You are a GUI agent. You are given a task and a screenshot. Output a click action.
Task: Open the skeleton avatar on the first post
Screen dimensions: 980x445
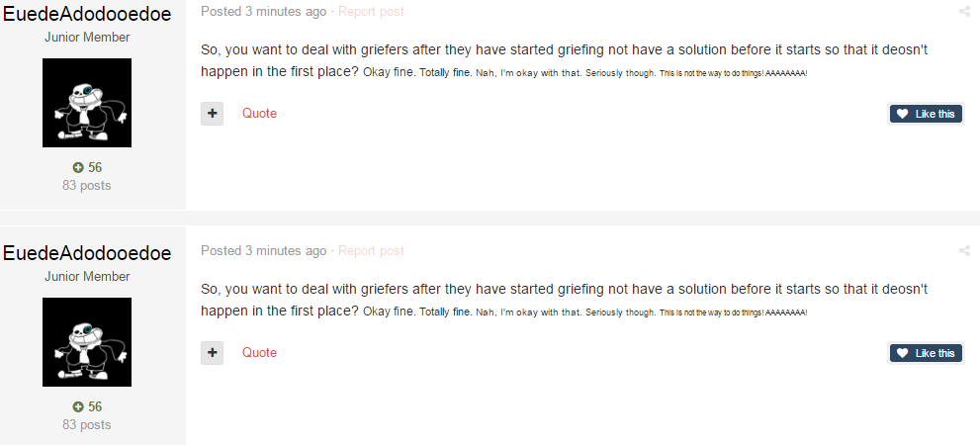[87, 103]
